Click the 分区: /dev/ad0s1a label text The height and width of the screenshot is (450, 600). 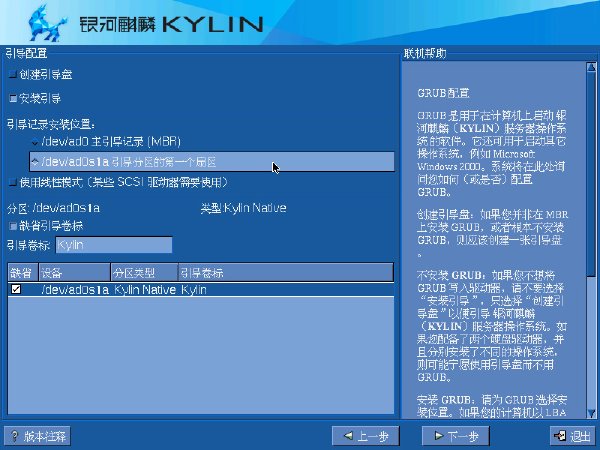pyautogui.click(x=54, y=208)
